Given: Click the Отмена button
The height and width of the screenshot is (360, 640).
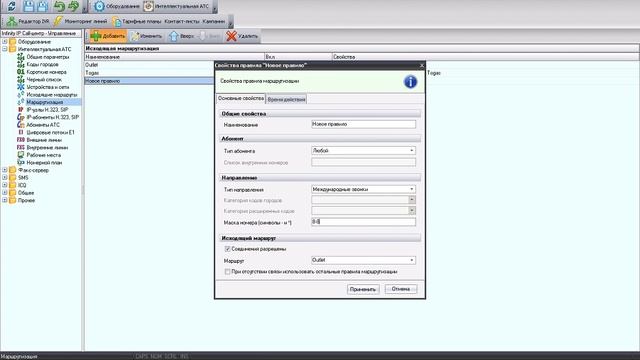Looking at the screenshot, I should 401,289.
